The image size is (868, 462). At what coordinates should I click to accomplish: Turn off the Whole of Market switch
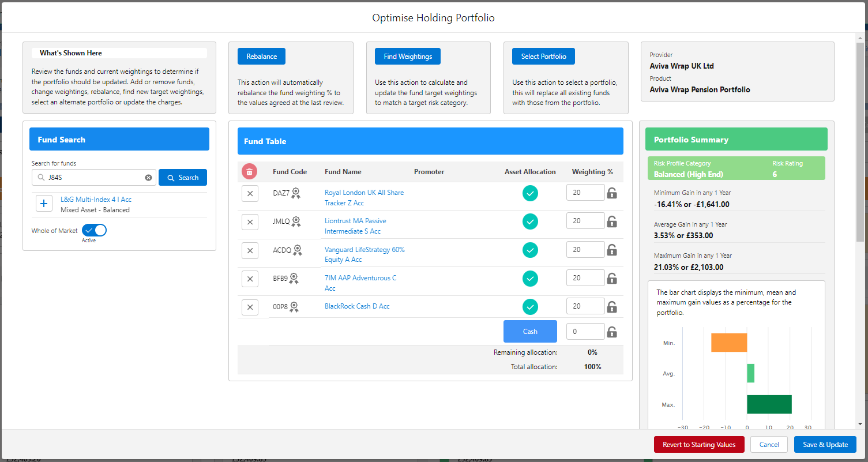[x=95, y=231]
